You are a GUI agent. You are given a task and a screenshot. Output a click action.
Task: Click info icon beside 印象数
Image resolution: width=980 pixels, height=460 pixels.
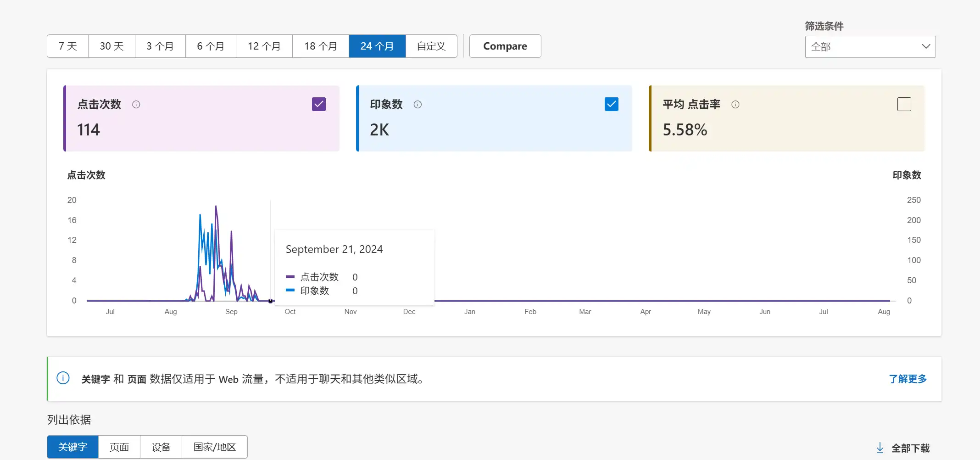[418, 105]
